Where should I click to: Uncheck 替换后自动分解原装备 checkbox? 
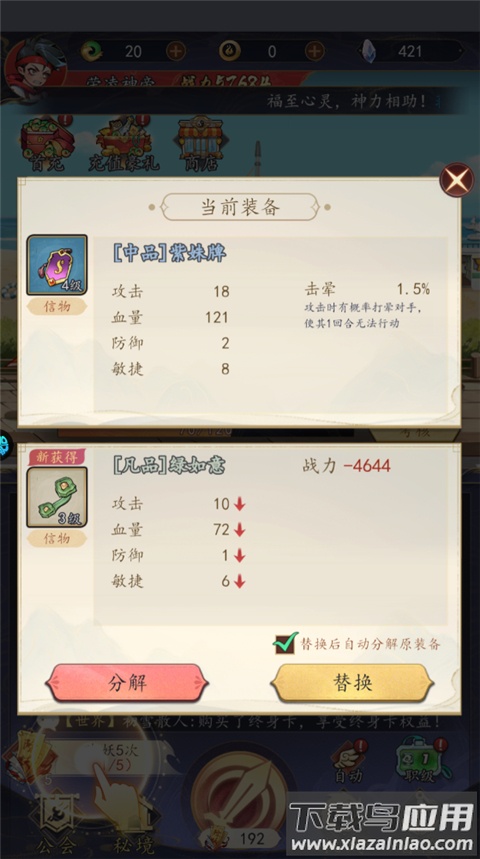click(285, 643)
